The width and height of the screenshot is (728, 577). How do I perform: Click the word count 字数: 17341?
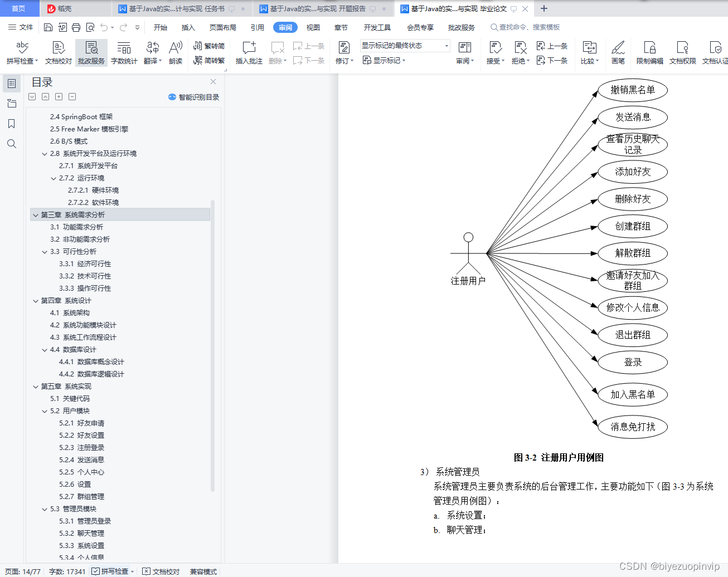pyautogui.click(x=67, y=571)
